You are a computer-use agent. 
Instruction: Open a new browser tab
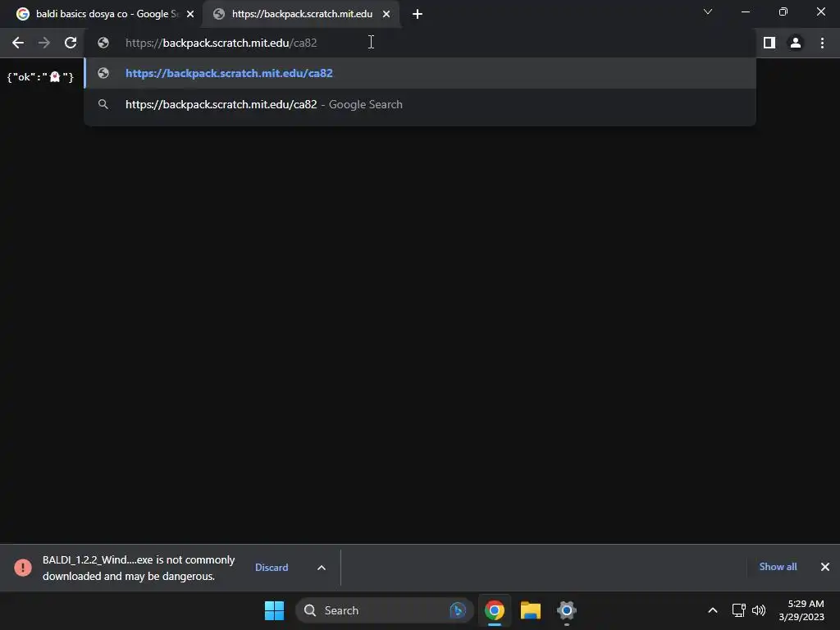[418, 14]
